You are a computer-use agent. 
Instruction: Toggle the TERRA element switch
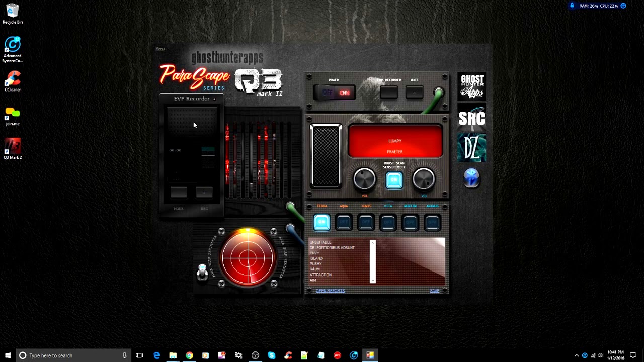pos(321,222)
